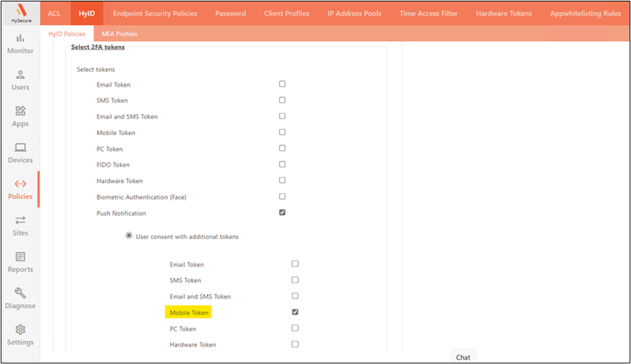Open the IP Address Pools tab
The width and height of the screenshot is (631, 364).
(354, 14)
